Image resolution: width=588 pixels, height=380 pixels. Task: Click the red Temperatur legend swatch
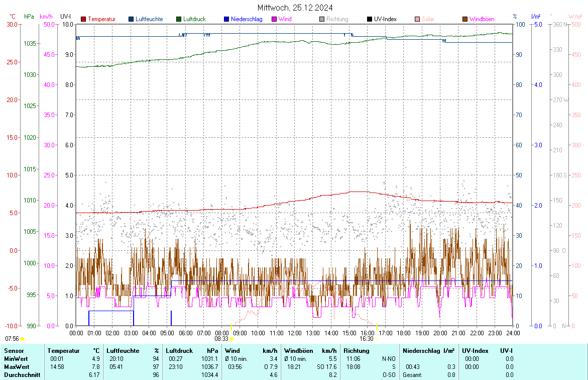(83, 19)
